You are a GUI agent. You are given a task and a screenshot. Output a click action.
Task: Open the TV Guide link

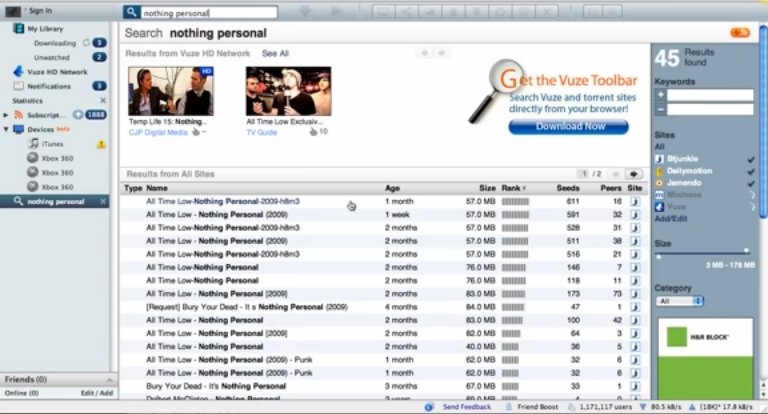click(x=262, y=132)
